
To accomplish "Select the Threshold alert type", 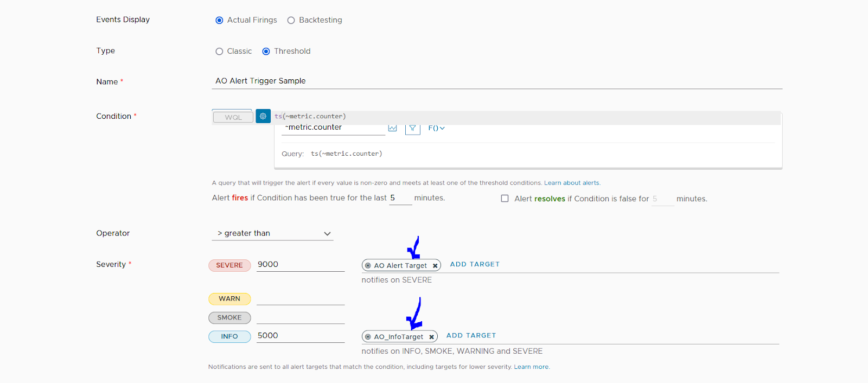I will coord(266,52).
